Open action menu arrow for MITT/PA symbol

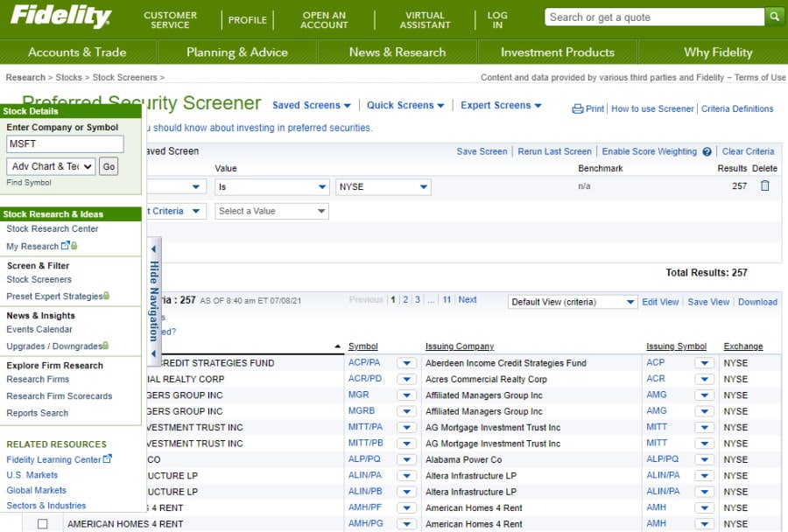pyautogui.click(x=406, y=427)
